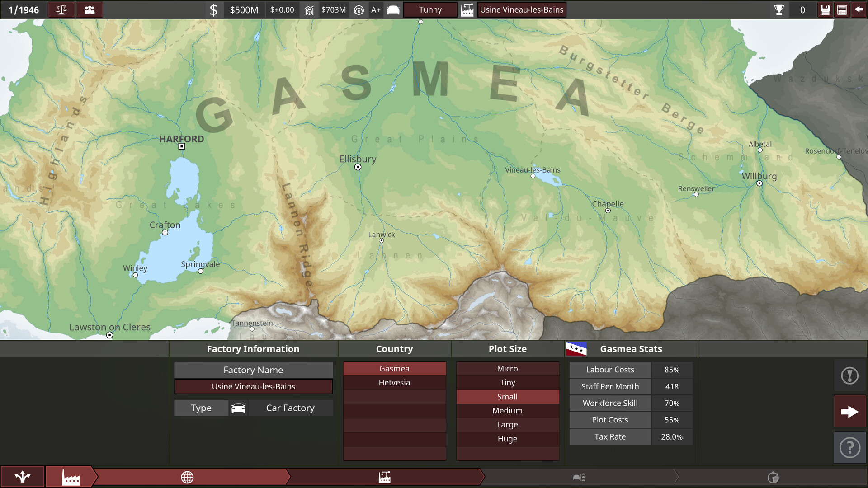Open help with the question mark button
This screenshot has height=488, width=868.
pos(850,447)
